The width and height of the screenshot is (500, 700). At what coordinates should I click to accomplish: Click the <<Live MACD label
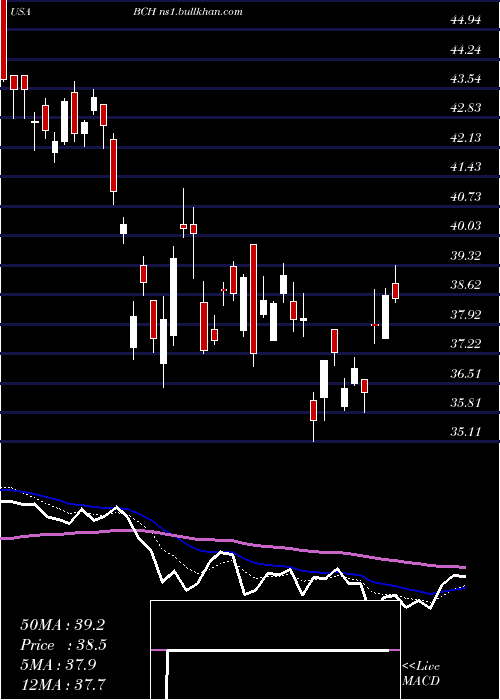(421, 674)
